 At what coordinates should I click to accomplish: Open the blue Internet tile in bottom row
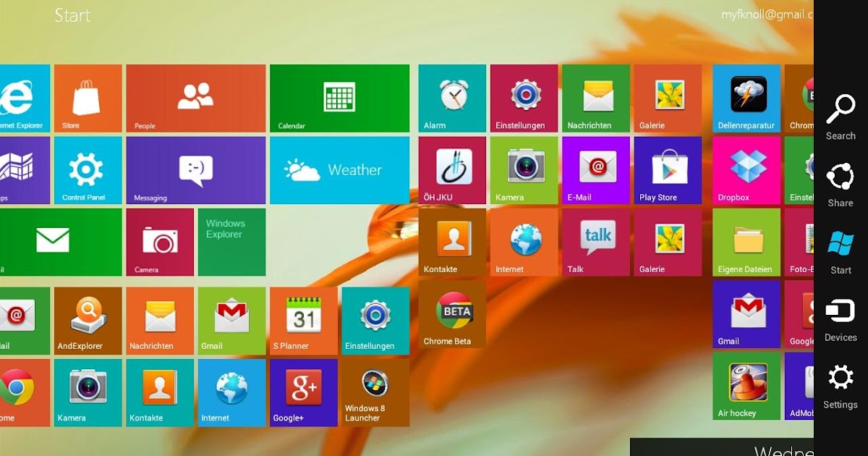pos(231,392)
